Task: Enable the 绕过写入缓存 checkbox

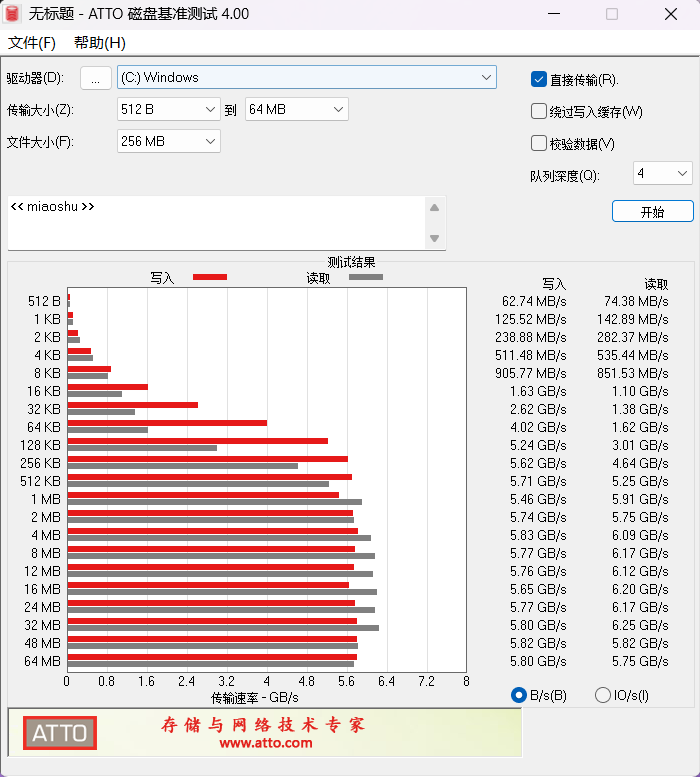Action: click(x=539, y=111)
